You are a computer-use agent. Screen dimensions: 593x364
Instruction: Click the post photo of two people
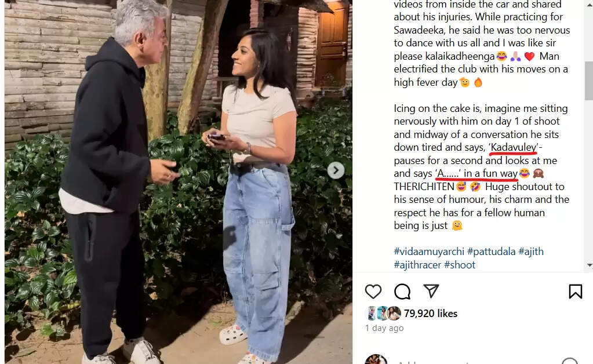point(179,182)
